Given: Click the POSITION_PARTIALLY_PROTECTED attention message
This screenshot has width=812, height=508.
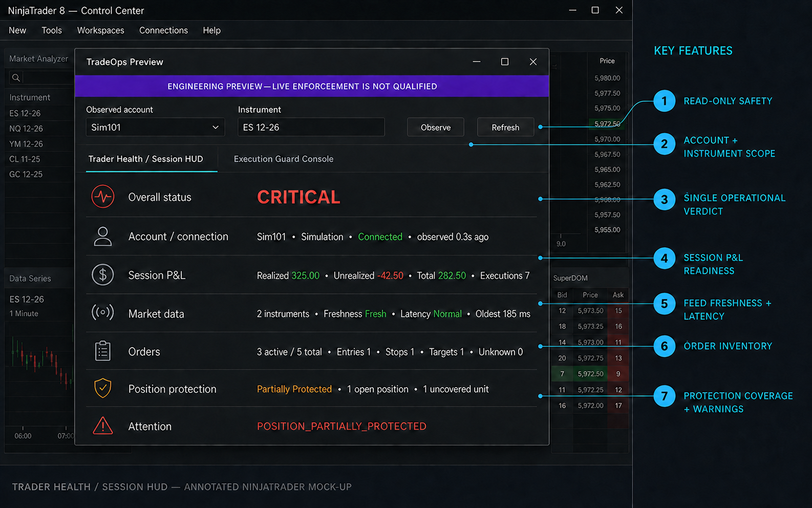Looking at the screenshot, I should [x=341, y=427].
